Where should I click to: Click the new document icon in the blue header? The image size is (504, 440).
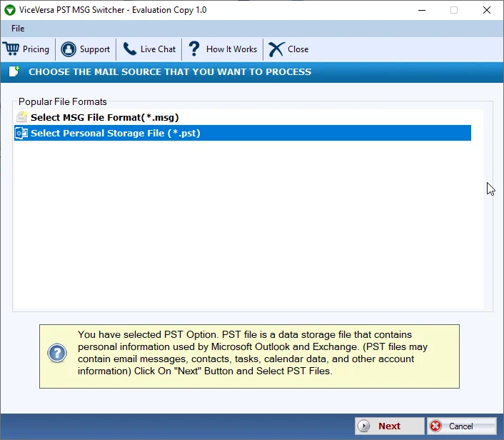14,71
